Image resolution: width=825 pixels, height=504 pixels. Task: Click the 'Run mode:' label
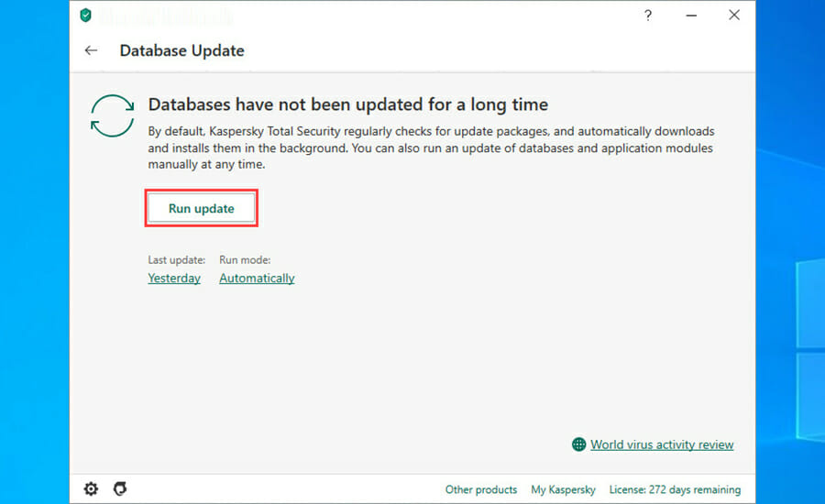point(245,260)
